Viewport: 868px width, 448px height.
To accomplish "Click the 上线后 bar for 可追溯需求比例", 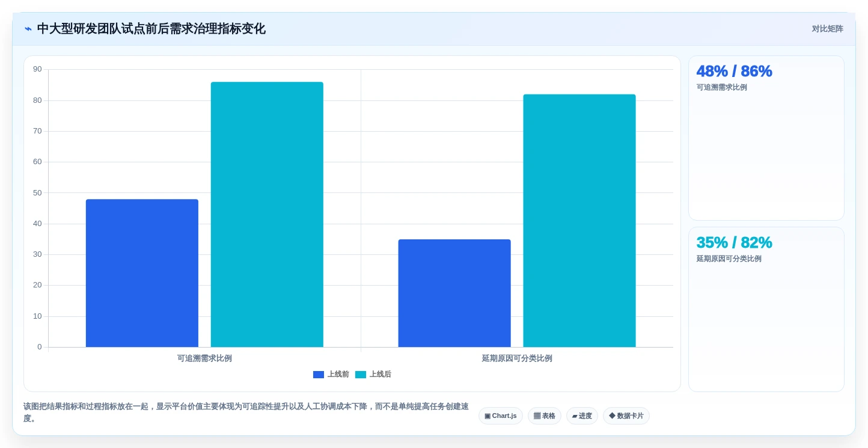I will (x=267, y=215).
